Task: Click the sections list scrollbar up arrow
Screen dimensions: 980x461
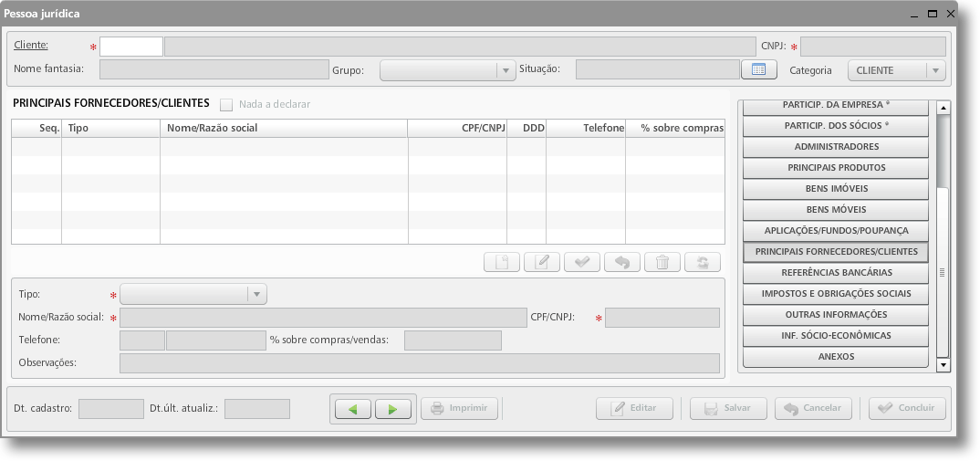Action: click(944, 108)
